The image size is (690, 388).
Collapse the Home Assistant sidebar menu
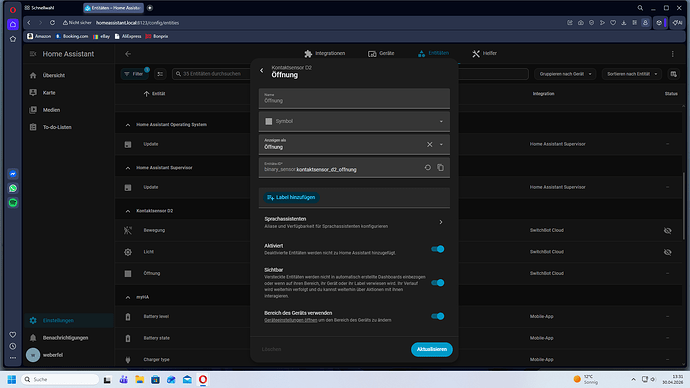coord(33,54)
